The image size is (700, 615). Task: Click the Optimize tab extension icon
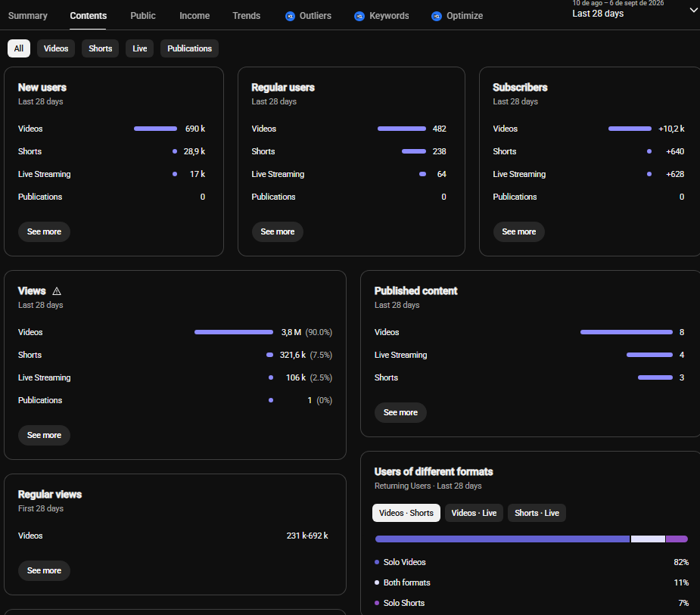tap(437, 17)
